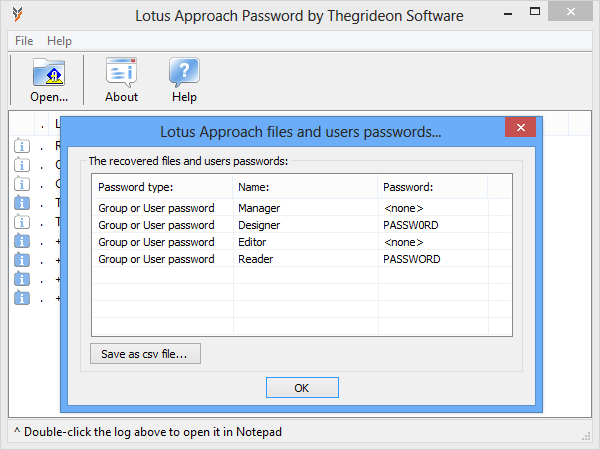600x450 pixels.
Task: Open the Help menu
Action: [59, 41]
